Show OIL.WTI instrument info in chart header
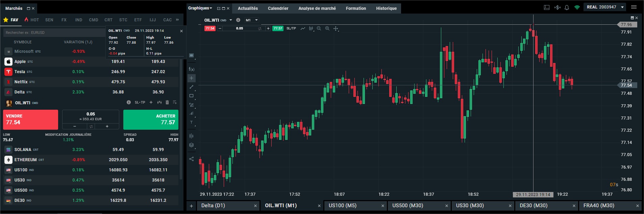The width and height of the screenshot is (644, 214). click(238, 20)
